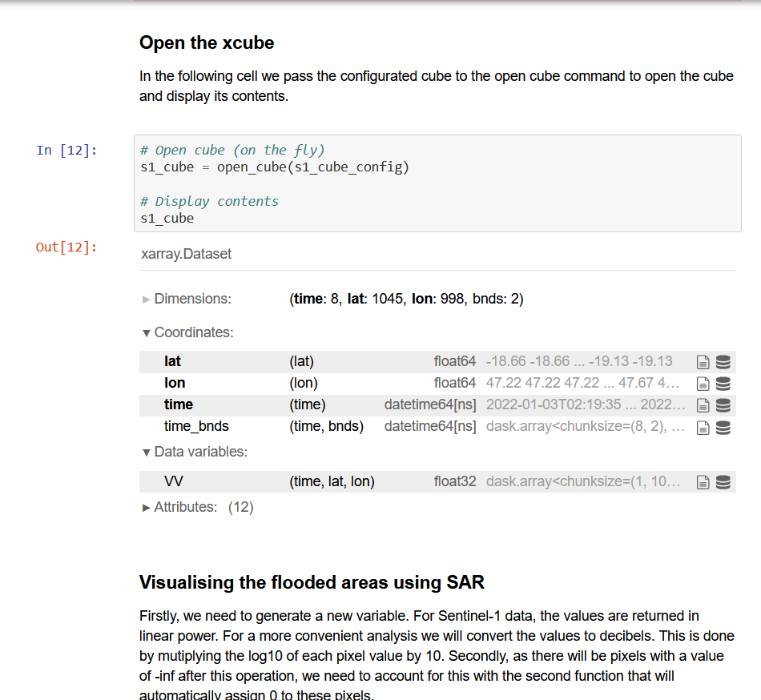Screen dimensions: 761x700
Task: Click the VV 'dask.array<chunksize=(1, 10…' preview
Action: pos(583,481)
